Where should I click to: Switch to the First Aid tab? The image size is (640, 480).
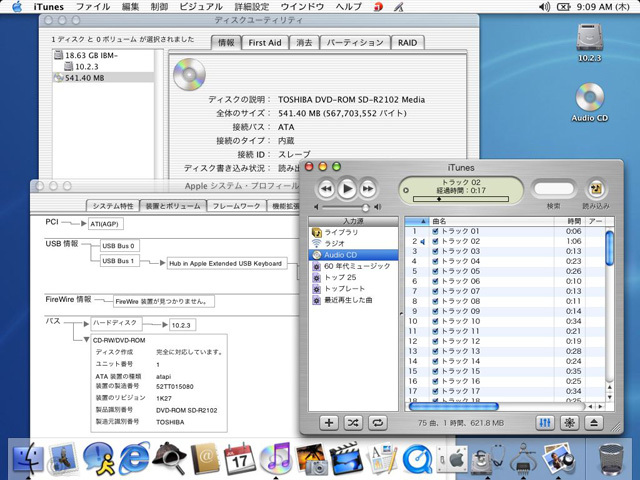tap(265, 43)
